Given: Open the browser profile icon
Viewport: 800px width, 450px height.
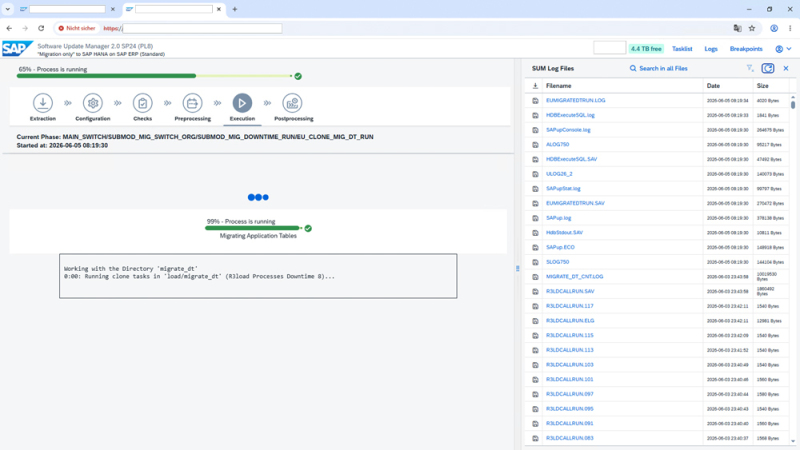Looking at the screenshot, I should coord(774,28).
